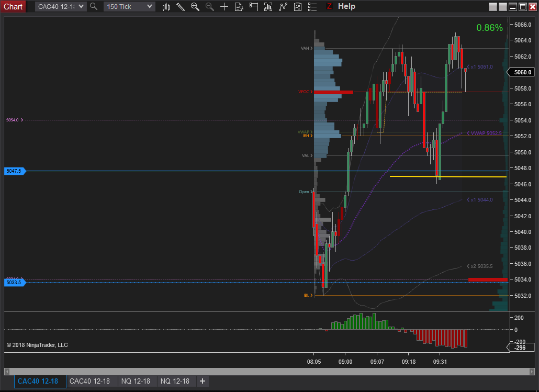
Task: Click the VWAP label on volume profile
Action: click(305, 132)
